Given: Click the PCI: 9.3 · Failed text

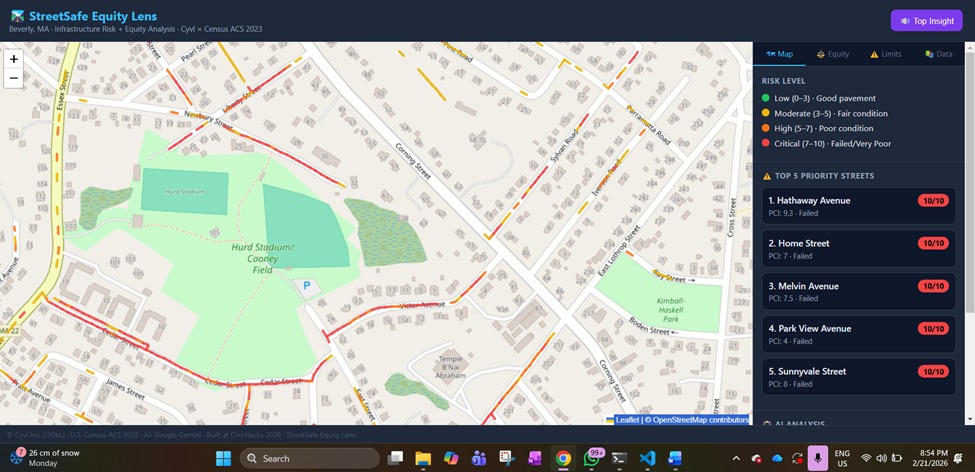Looking at the screenshot, I should click(x=793, y=213).
